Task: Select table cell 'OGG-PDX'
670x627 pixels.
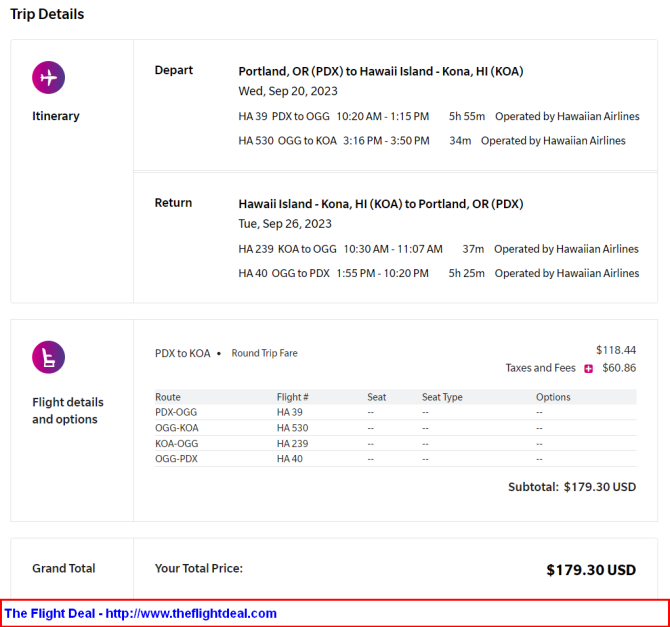Action: 176,459
